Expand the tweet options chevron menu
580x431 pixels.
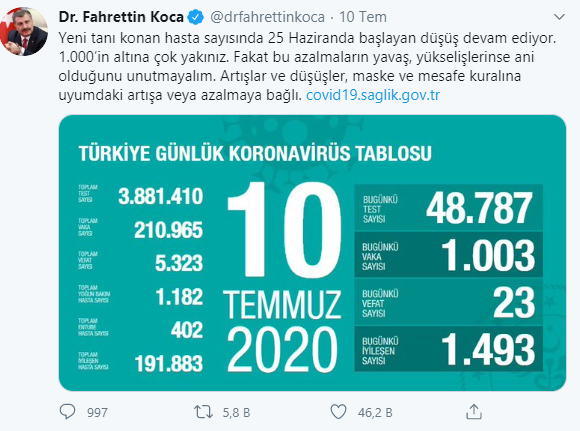click(559, 17)
